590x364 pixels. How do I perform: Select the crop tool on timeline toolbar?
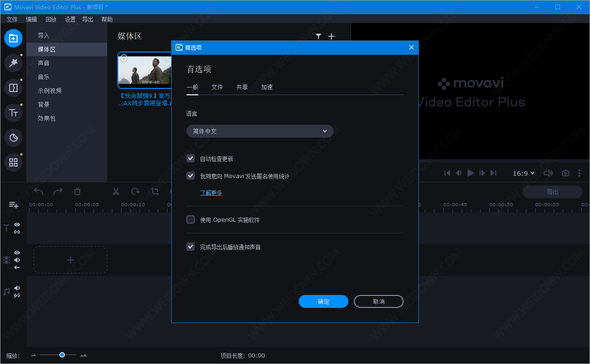[x=155, y=191]
